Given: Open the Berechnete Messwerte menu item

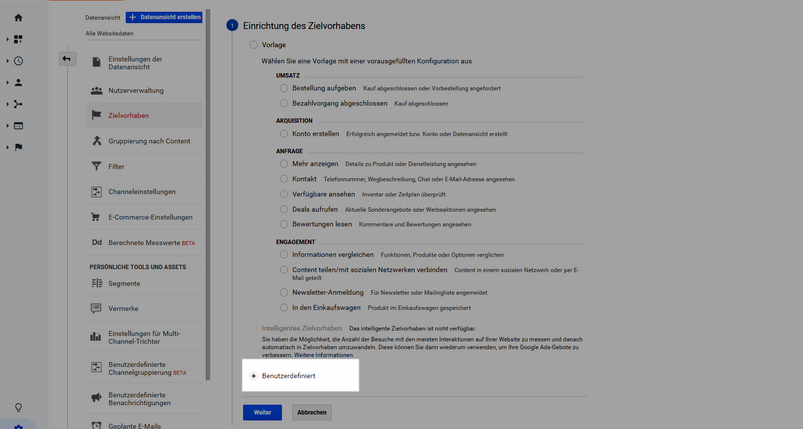Looking at the screenshot, I should pyautogui.click(x=144, y=243).
